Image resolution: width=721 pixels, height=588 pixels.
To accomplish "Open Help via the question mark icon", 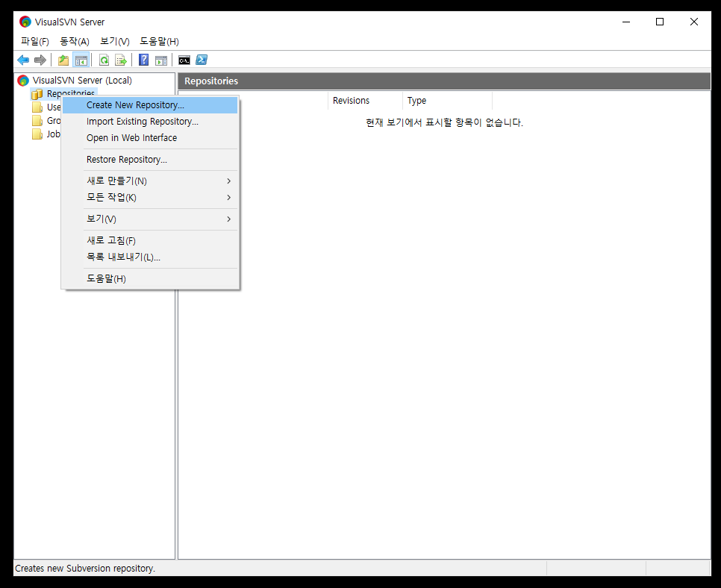I will click(x=144, y=60).
